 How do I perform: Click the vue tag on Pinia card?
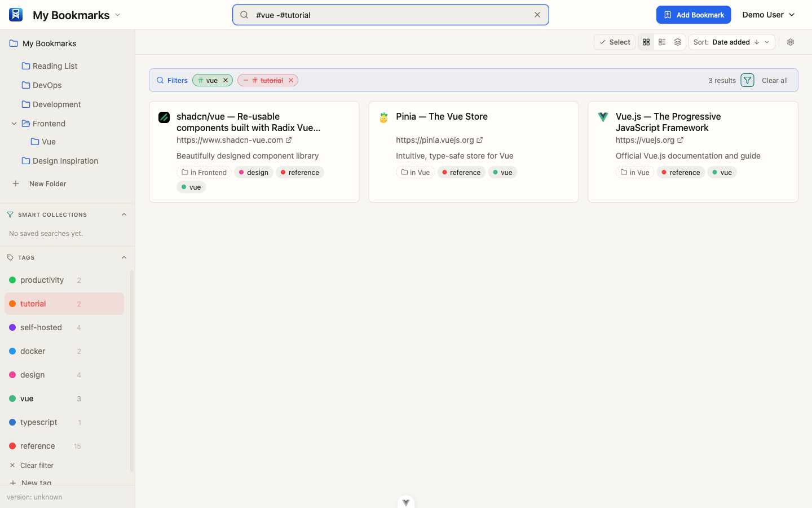[x=502, y=173]
